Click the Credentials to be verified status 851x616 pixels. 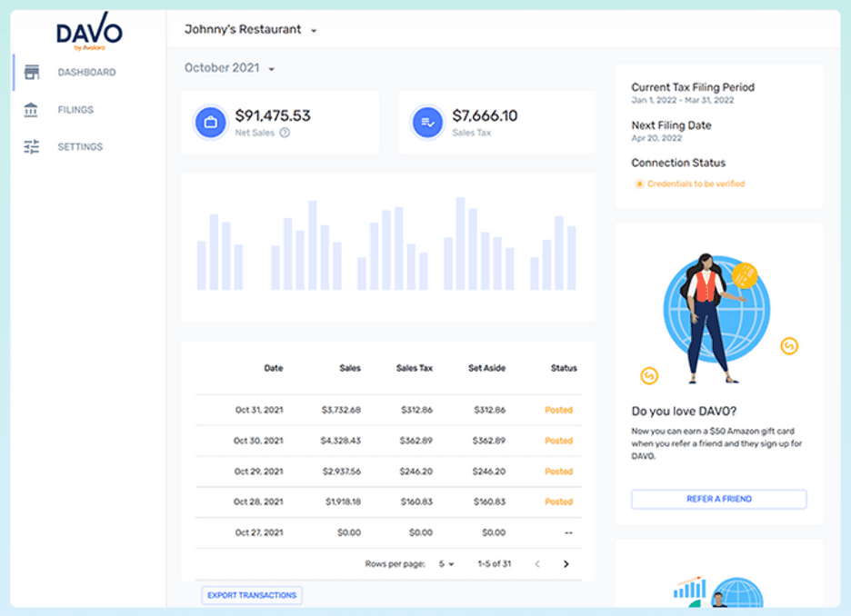[x=696, y=184]
